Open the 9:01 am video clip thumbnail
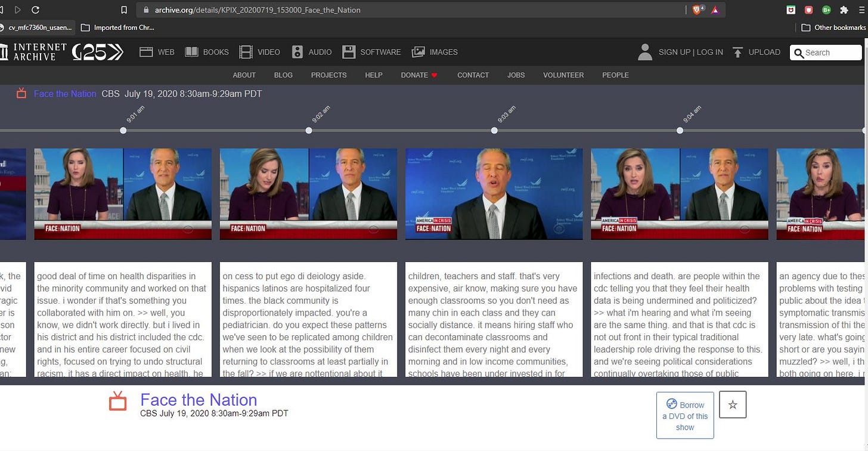868x451 pixels. click(123, 194)
